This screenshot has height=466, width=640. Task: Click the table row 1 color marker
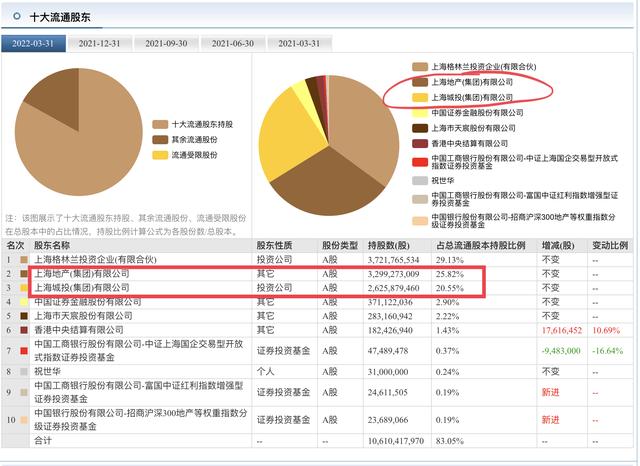coord(24,260)
